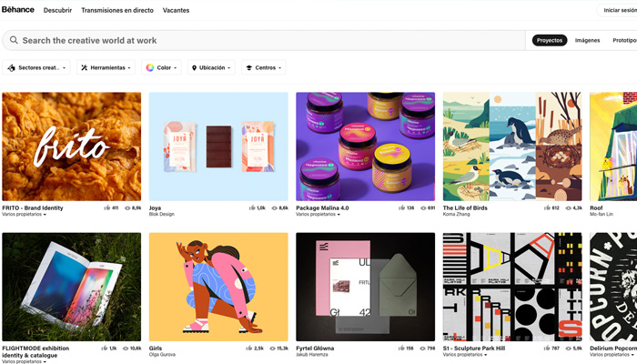637x364 pixels.
Task: Click the views icon on Package Malina 4.0
Action: click(x=423, y=208)
